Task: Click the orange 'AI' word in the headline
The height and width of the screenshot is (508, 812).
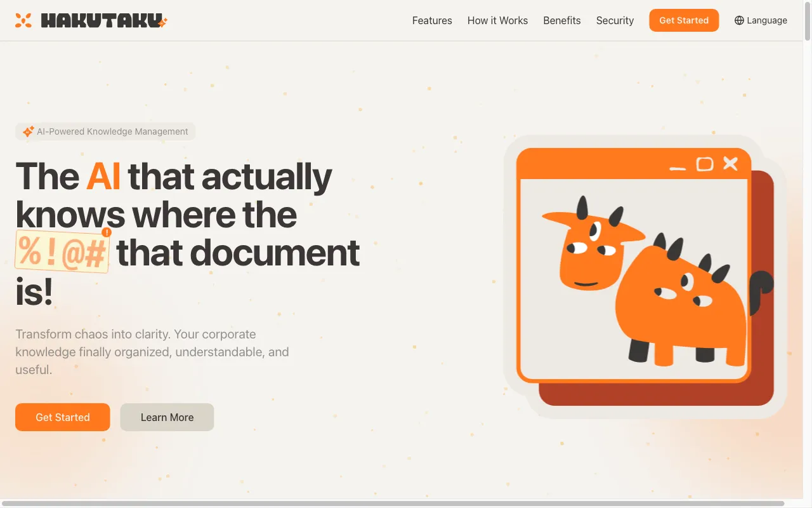Action: tap(103, 177)
